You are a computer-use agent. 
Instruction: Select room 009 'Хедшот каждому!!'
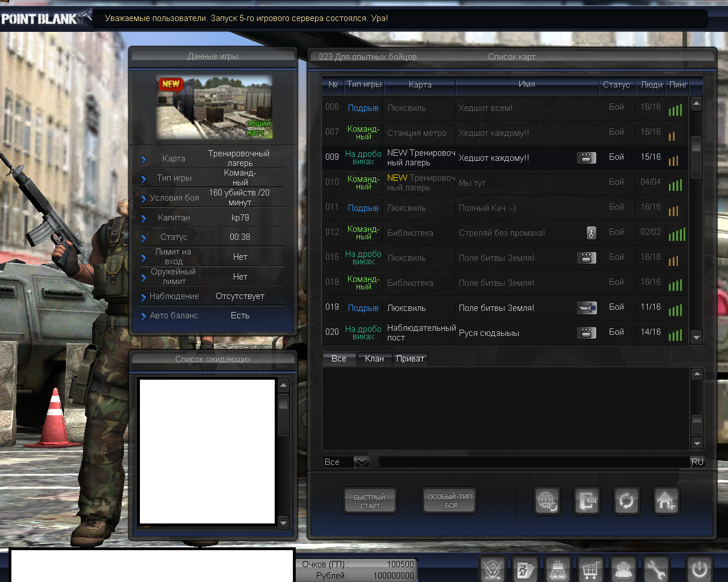(505, 157)
